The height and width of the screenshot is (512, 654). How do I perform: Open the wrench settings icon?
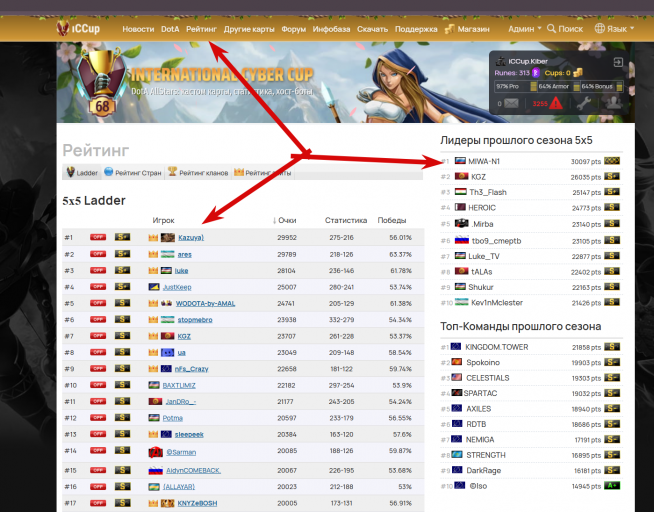(584, 103)
